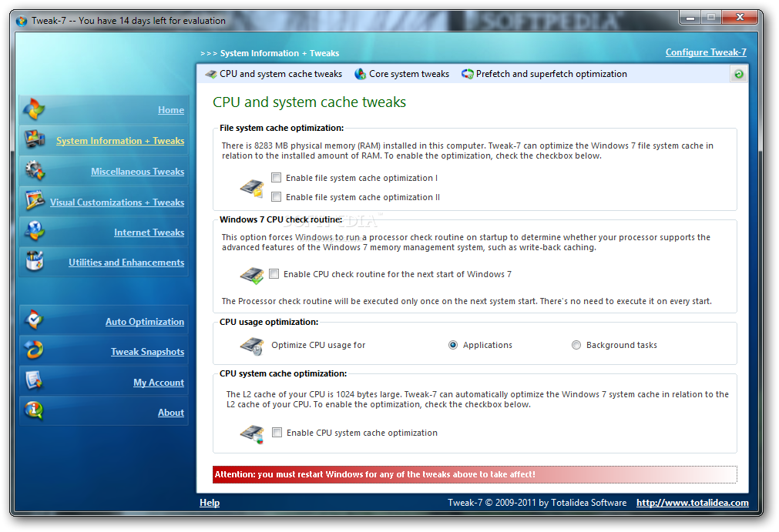Click the CPU check routine chip icon
Image resolution: width=779 pixels, height=532 pixels.
pyautogui.click(x=252, y=276)
